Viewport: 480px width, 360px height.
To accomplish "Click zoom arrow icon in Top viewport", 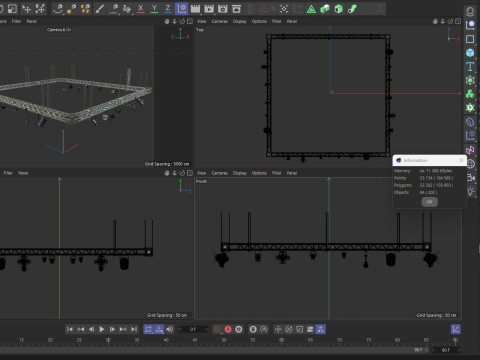I will 443,21.
